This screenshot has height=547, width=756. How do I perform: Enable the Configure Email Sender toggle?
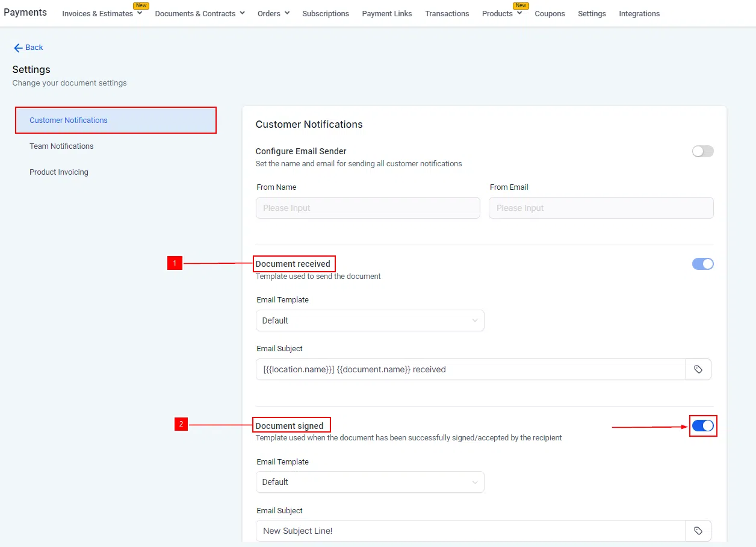(x=702, y=151)
